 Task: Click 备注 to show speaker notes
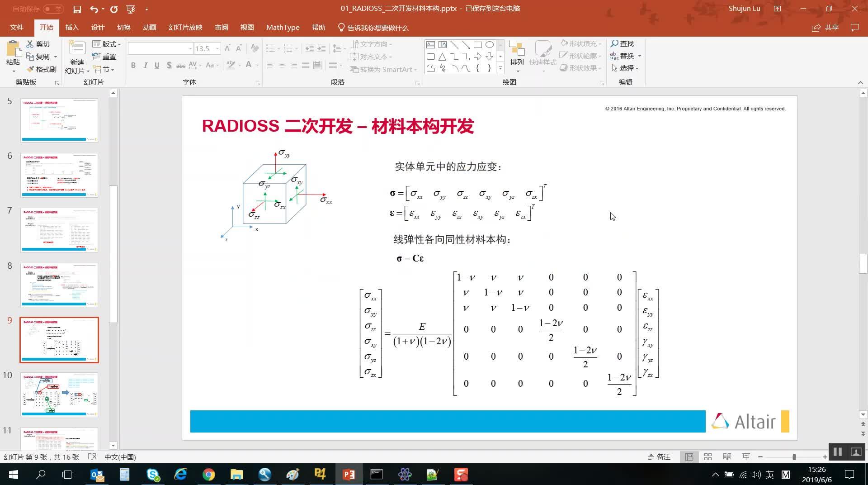[x=660, y=457]
